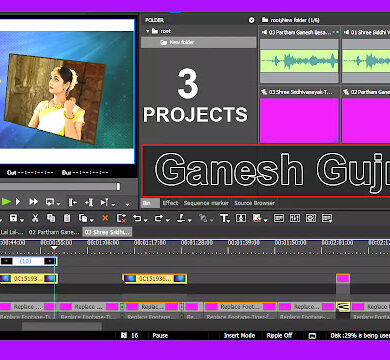Click the Voice Over icon next to Title
The height and width of the screenshot is (360, 390).
241,218
